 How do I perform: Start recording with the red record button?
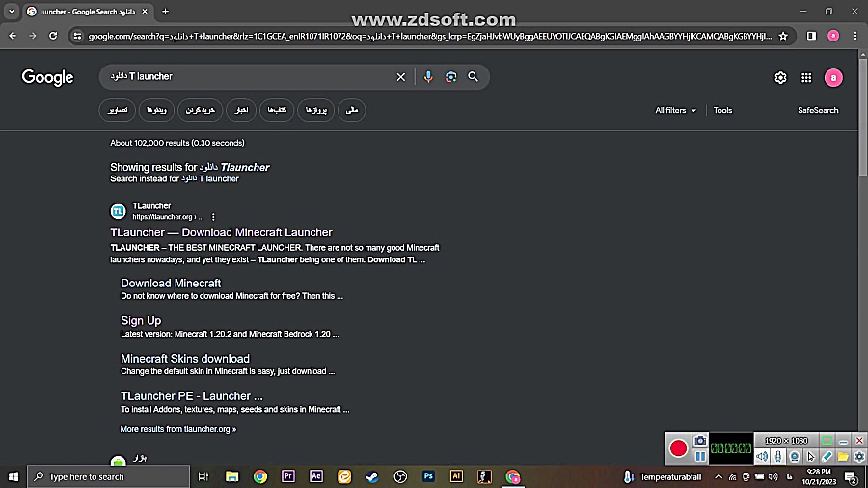pos(678,448)
